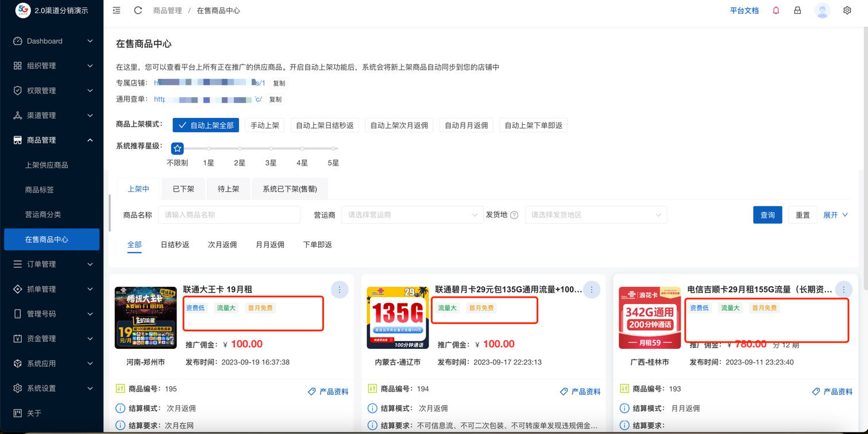Image resolution: width=868 pixels, height=434 pixels.
Task: Open the 营运商 operator dropdown
Action: (411, 215)
